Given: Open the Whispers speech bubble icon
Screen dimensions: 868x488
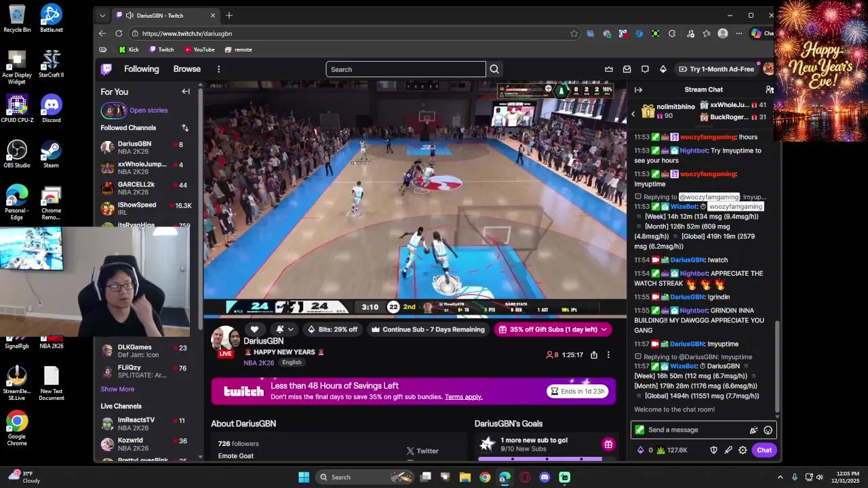Looking at the screenshot, I should 645,69.
